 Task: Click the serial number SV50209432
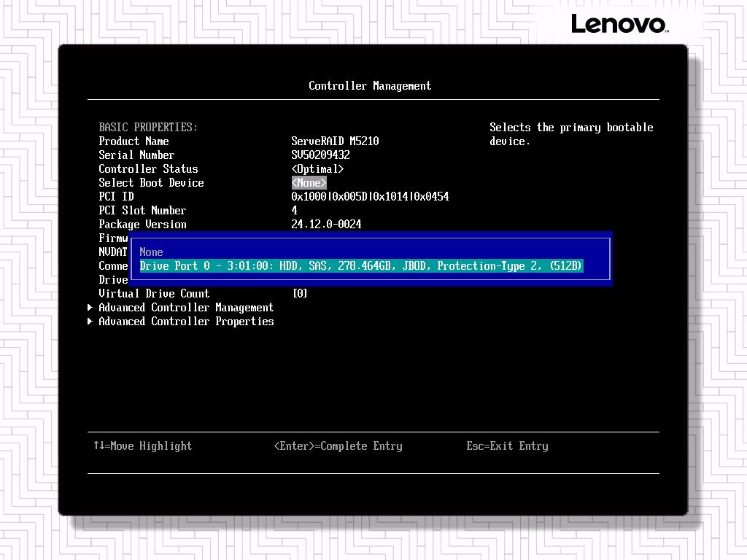tap(320, 155)
